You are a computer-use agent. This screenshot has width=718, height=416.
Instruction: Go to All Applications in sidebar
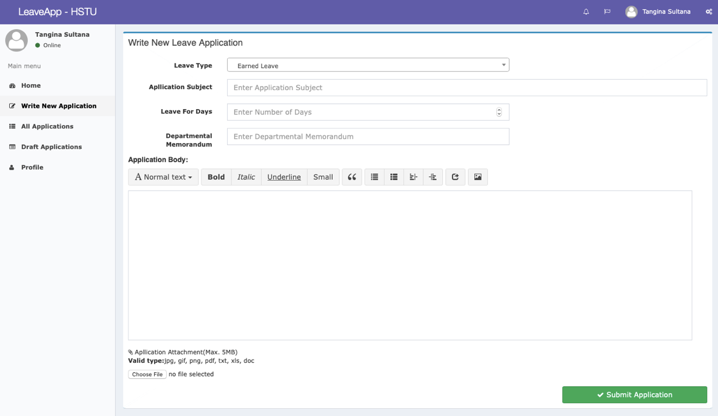[47, 127]
